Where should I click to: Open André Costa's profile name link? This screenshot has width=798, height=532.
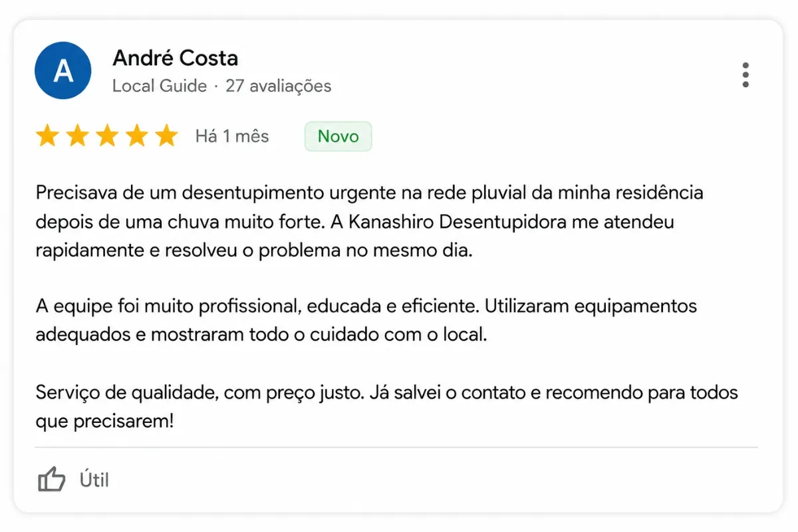tap(176, 58)
